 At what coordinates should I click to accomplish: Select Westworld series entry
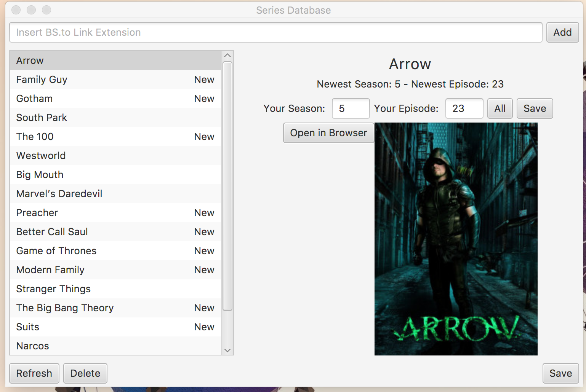[x=115, y=156]
